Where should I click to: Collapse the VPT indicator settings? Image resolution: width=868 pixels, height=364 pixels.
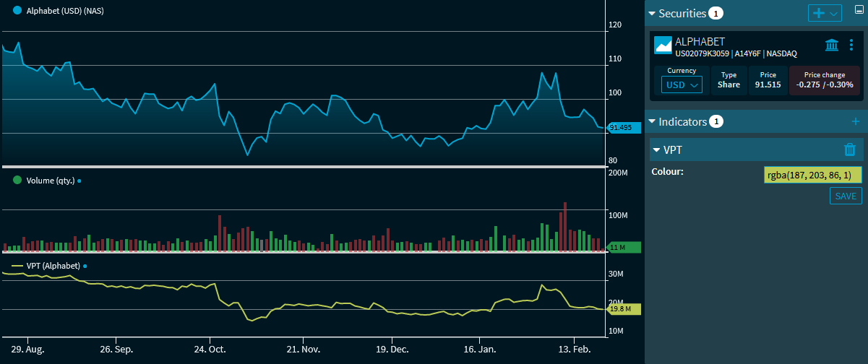(x=656, y=150)
